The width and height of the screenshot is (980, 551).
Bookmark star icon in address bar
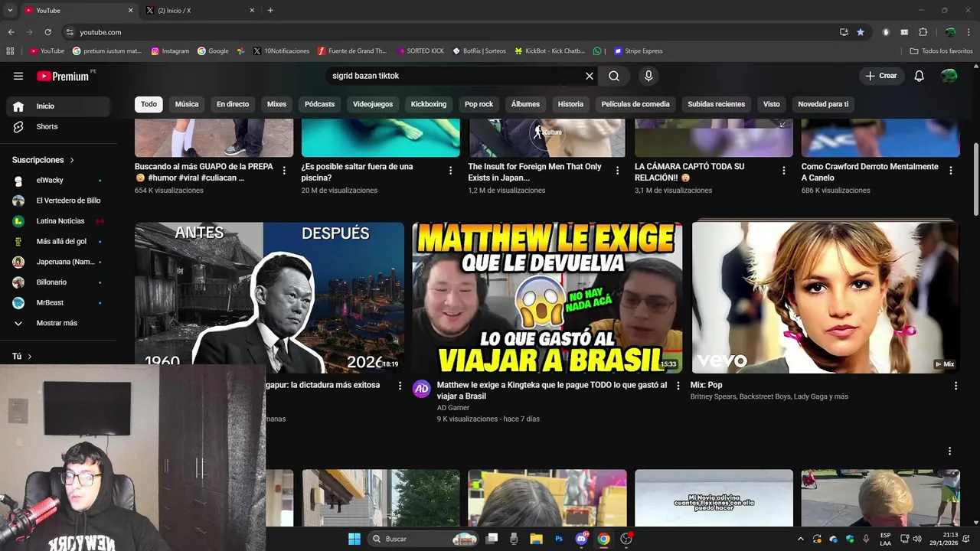tap(861, 32)
